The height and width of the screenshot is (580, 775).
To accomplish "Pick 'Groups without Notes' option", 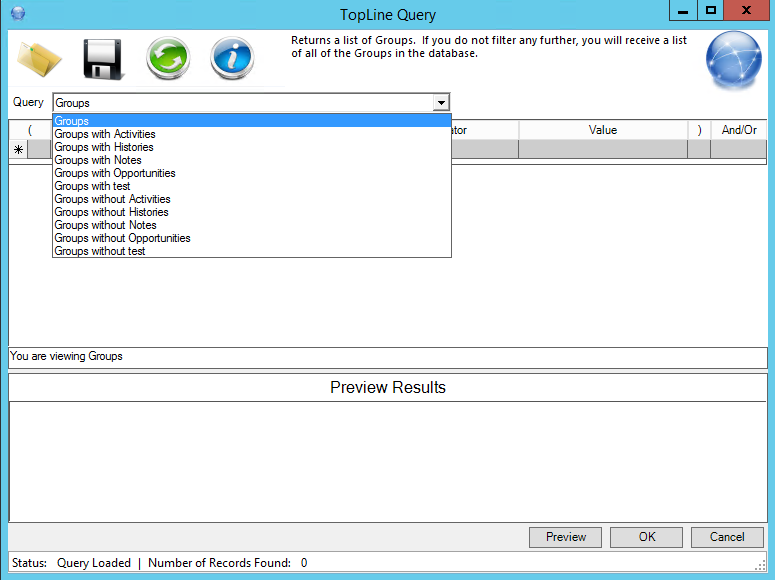I will click(x=252, y=225).
